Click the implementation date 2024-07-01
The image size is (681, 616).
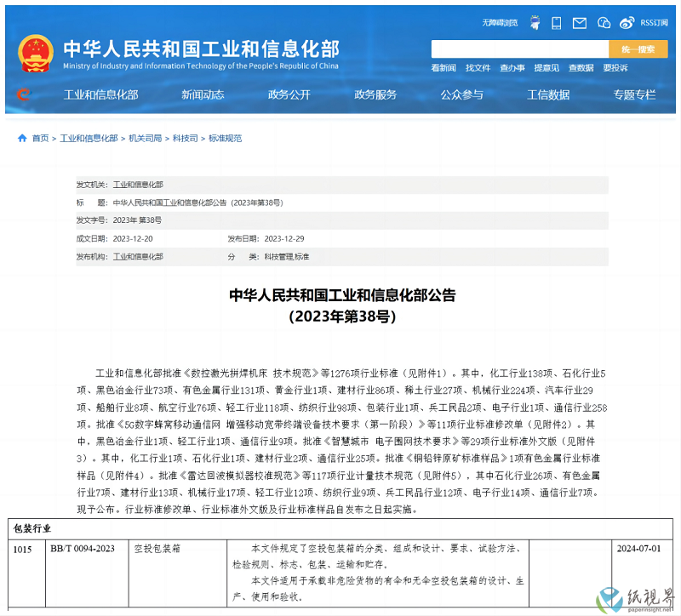(x=638, y=549)
